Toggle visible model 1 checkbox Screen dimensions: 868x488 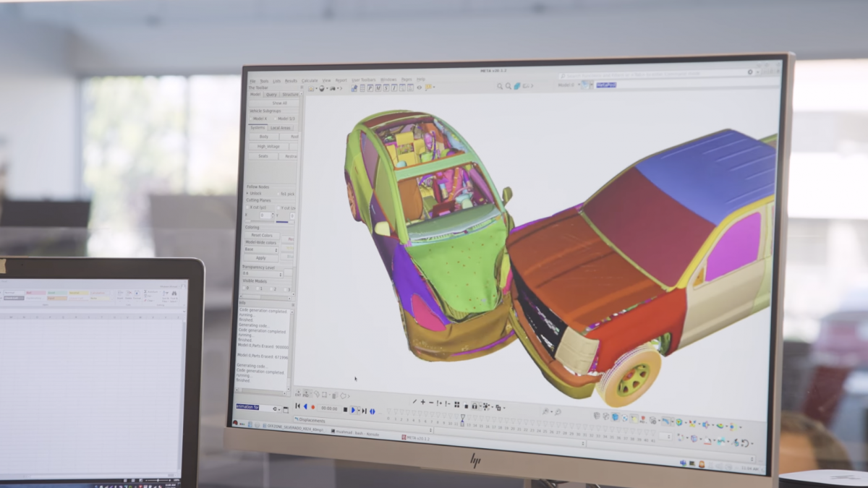(x=258, y=288)
